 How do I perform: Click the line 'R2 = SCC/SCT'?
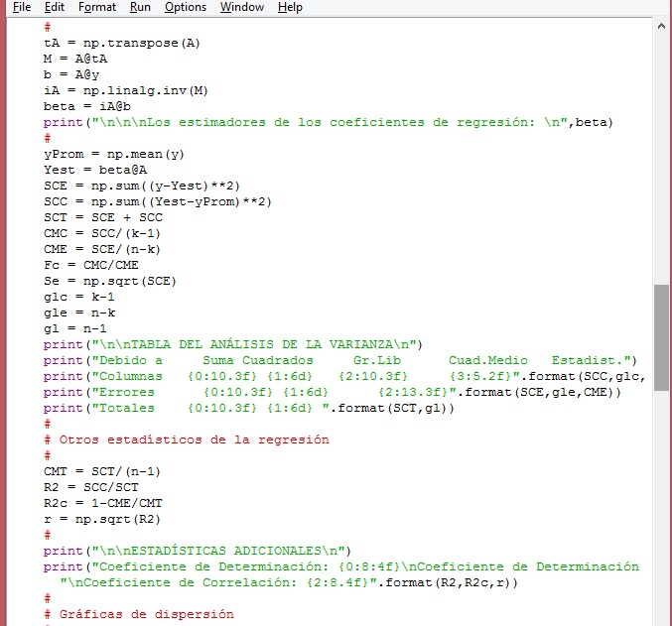click(91, 487)
